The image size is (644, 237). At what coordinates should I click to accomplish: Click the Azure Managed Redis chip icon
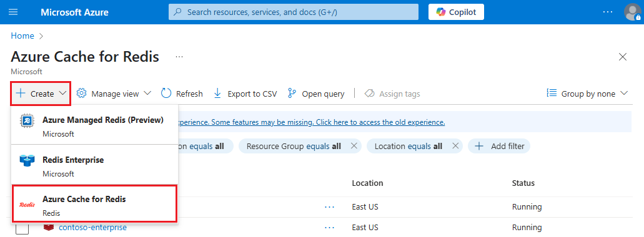coord(27,121)
